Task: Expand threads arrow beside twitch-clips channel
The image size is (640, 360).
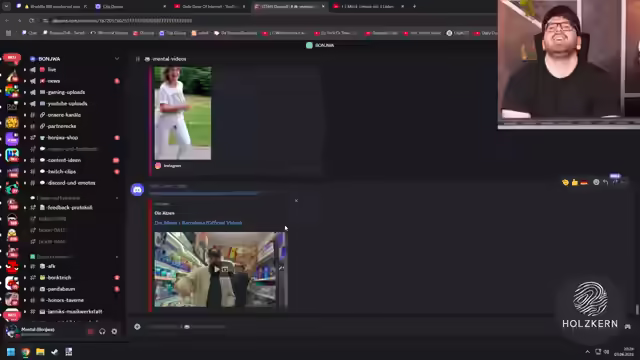Action: pos(25,172)
